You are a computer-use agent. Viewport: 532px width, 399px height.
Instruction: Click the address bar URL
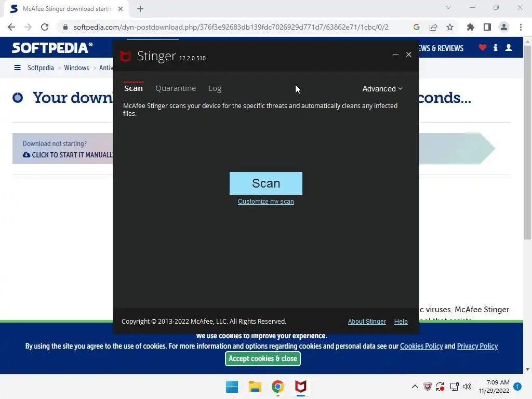click(x=231, y=27)
